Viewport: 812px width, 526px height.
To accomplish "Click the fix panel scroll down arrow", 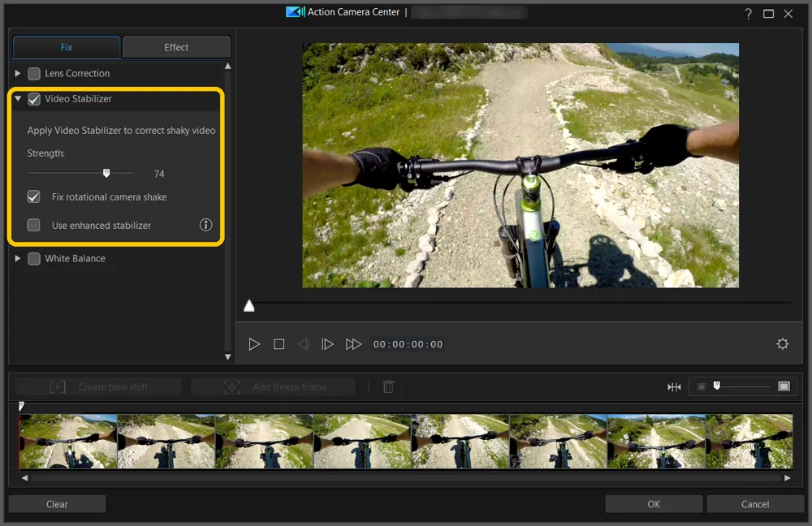I will pyautogui.click(x=227, y=356).
